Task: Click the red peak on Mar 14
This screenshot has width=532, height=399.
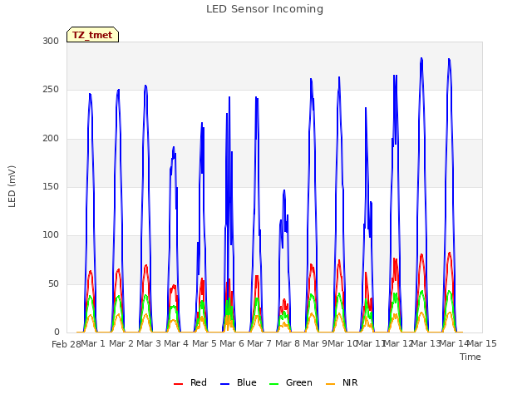Action: point(450,253)
